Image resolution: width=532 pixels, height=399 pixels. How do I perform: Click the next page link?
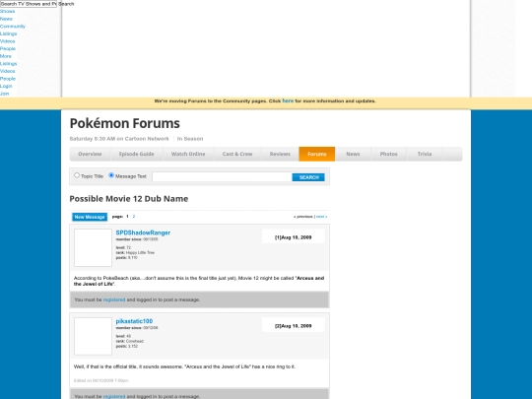pyautogui.click(x=321, y=217)
